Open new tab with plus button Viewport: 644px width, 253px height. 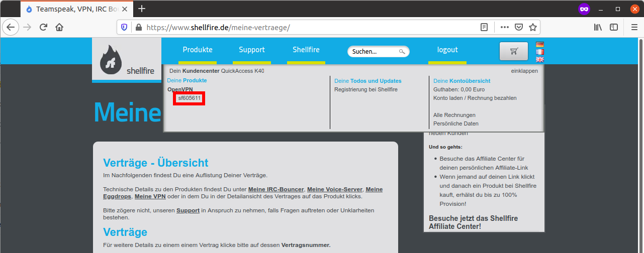[x=142, y=9]
